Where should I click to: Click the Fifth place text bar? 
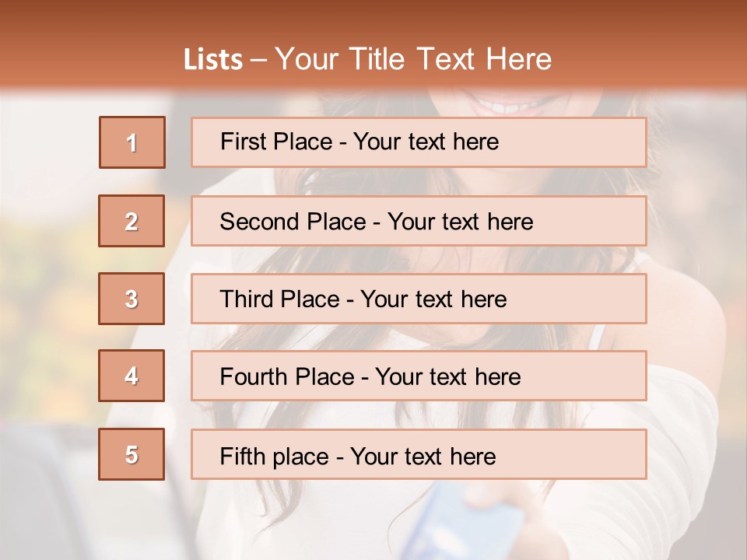tap(419, 453)
